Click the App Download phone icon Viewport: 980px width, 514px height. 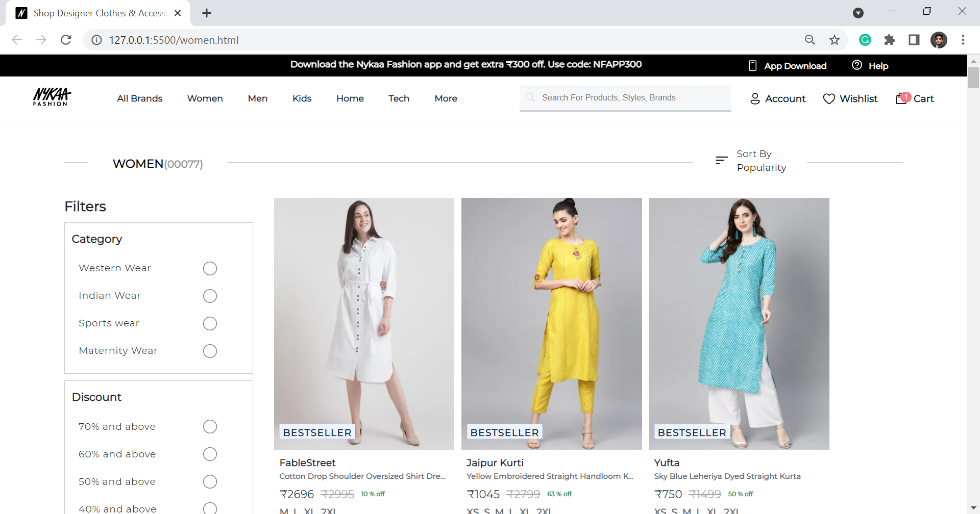753,65
